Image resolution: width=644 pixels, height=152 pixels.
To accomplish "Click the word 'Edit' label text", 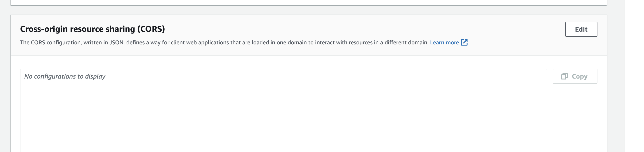I will click(x=581, y=29).
